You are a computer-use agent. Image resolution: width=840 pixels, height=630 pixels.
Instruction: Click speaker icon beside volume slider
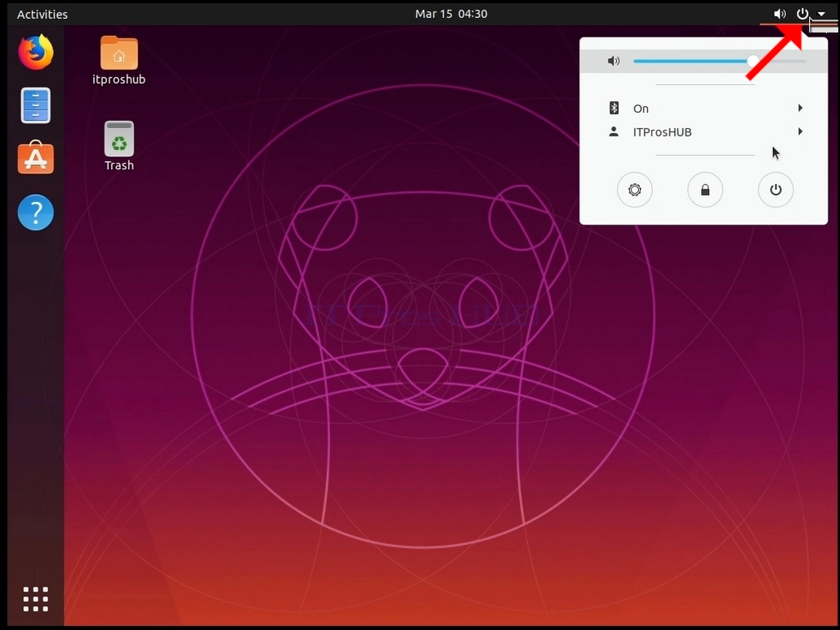tap(614, 61)
